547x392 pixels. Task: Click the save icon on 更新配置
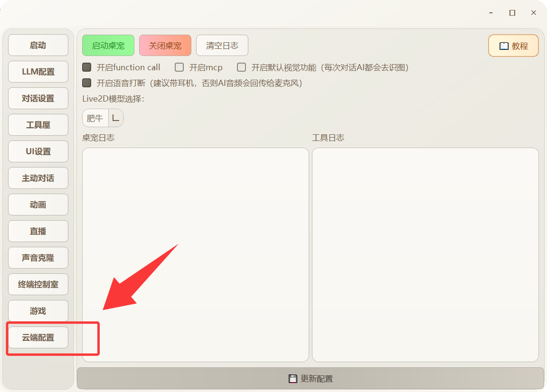(293, 379)
